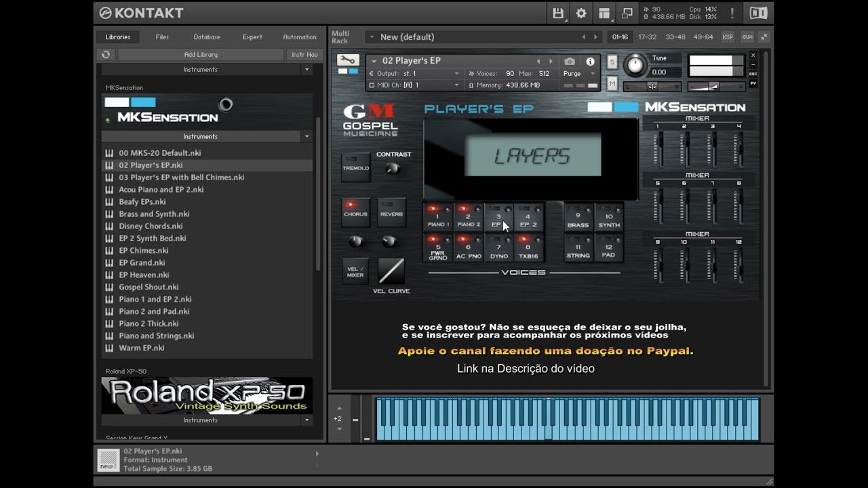Click the AUX button on instrument header

click(x=753, y=74)
